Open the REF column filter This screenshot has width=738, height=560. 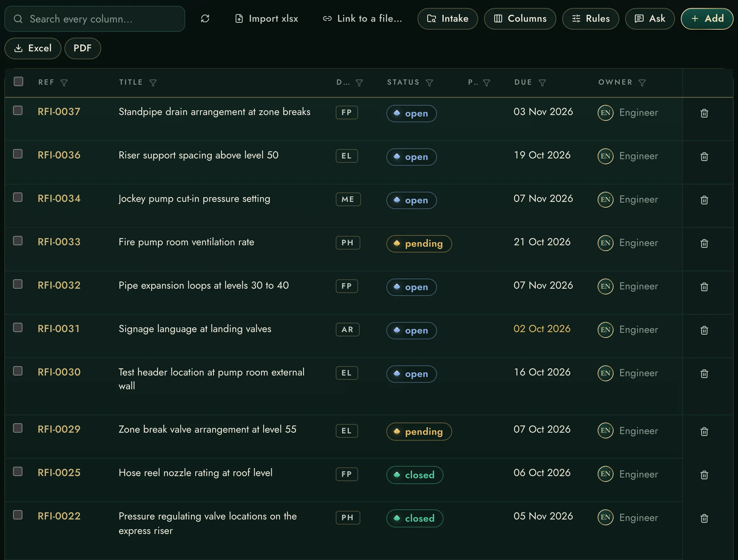pos(64,83)
